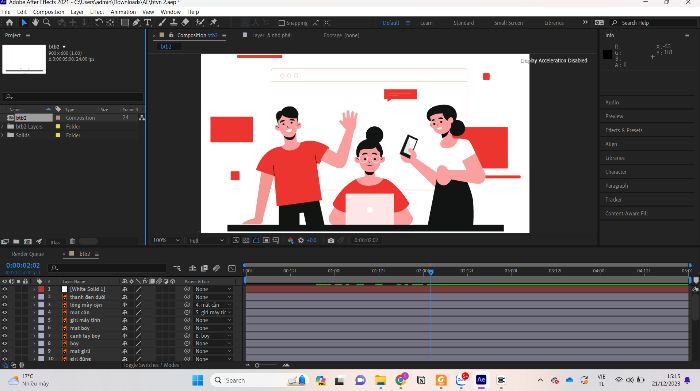Open Google Chrome from the taskbar

pos(401,380)
